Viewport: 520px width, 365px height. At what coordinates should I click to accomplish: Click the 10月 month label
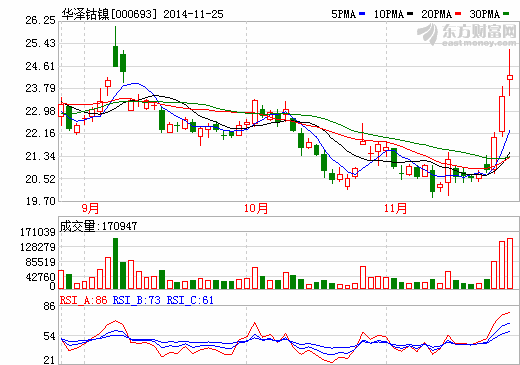pos(256,208)
